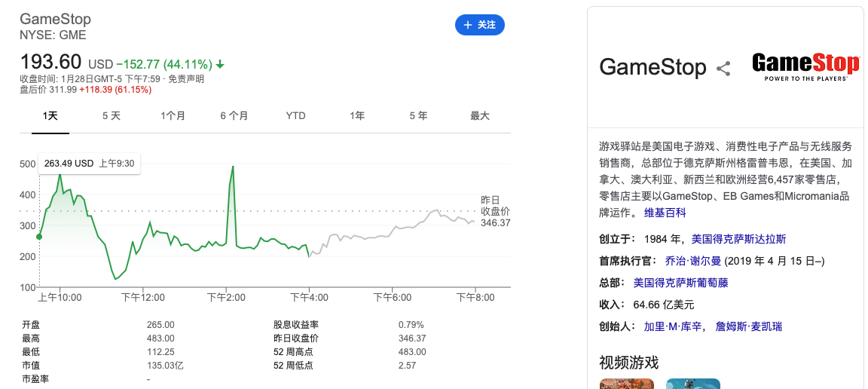Image resolution: width=868 pixels, height=389 pixels.
Task: Click the 市值 135.03亿 value
Action: point(164,366)
